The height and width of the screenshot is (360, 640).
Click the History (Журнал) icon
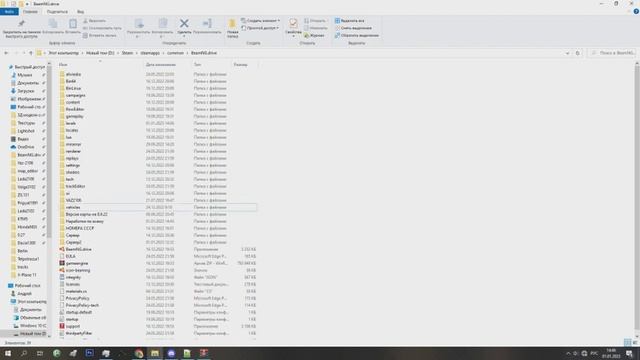click(307, 36)
